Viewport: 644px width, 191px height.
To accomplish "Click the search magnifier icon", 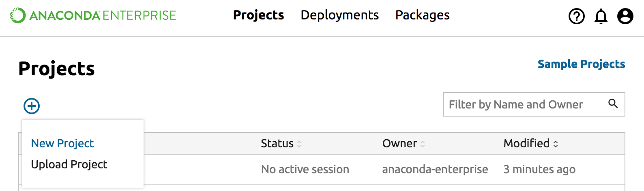I will click(x=613, y=104).
